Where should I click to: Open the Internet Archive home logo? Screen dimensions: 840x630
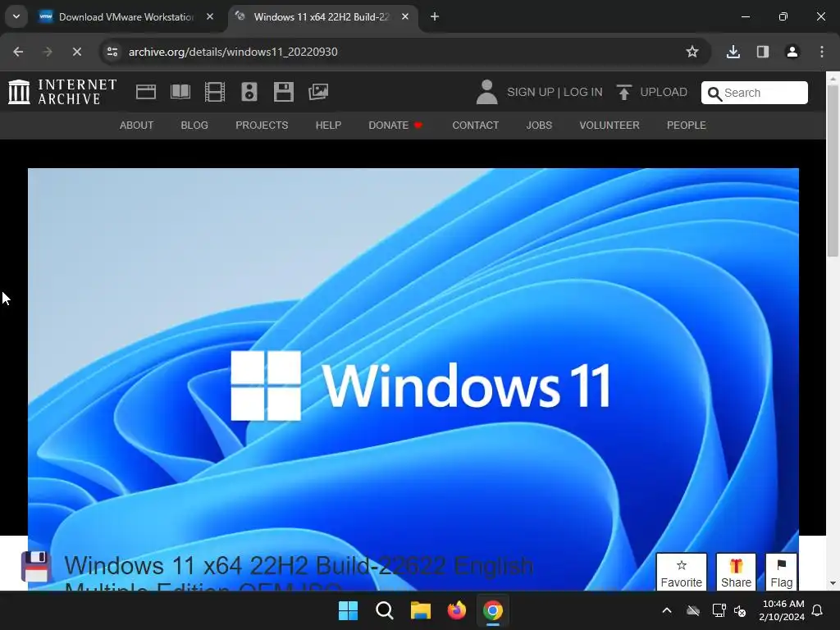coord(62,92)
